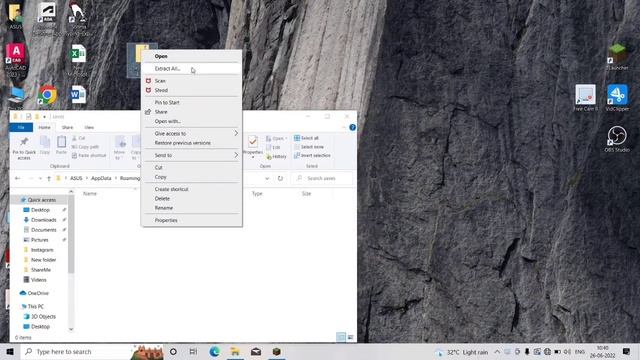Open recent locations dropdown arrow

tap(40, 178)
